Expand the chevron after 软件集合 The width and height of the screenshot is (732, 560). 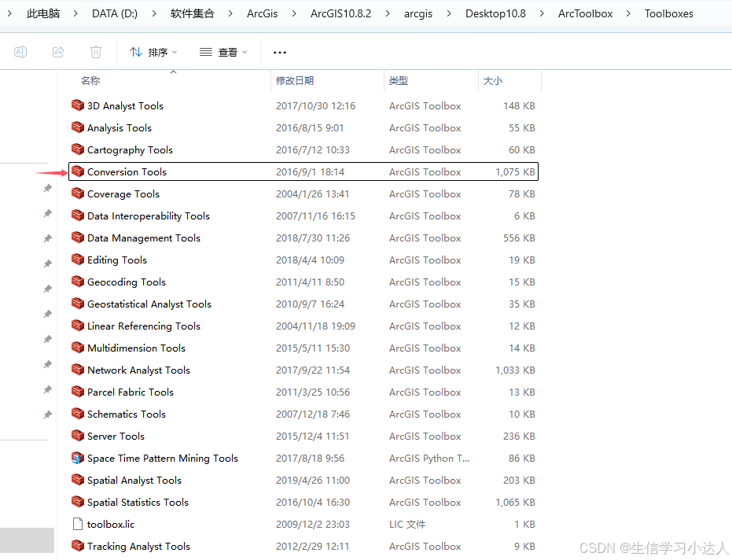point(230,13)
